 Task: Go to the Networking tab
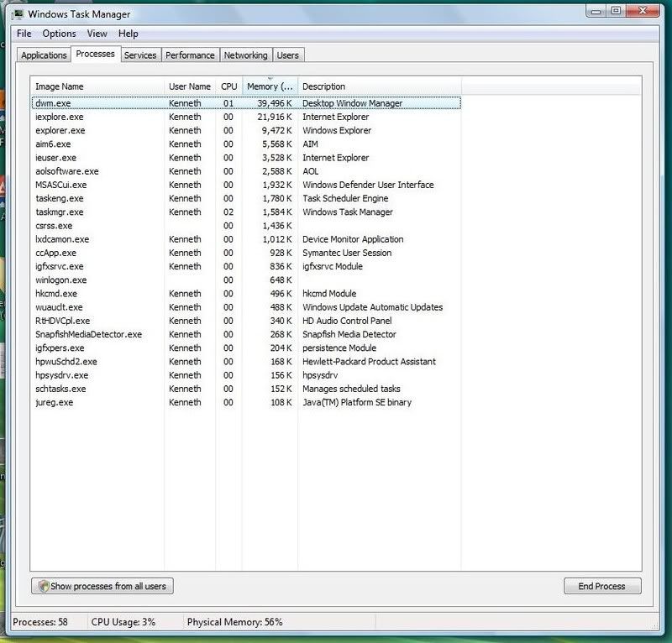[x=245, y=55]
